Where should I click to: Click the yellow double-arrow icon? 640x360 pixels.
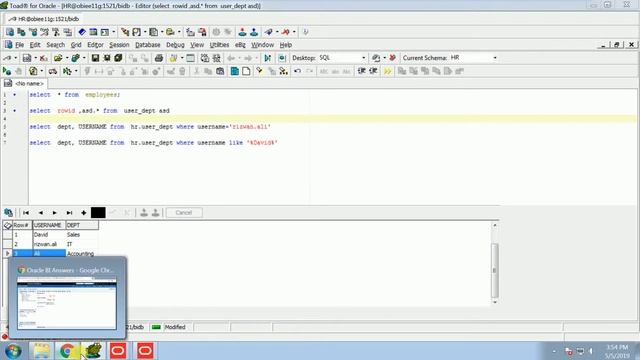387,71
